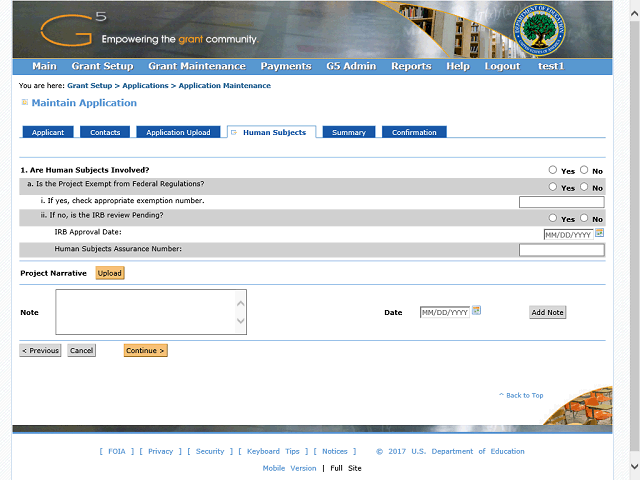The image size is (640, 480).
Task: Open the Main menu
Action: click(44, 66)
